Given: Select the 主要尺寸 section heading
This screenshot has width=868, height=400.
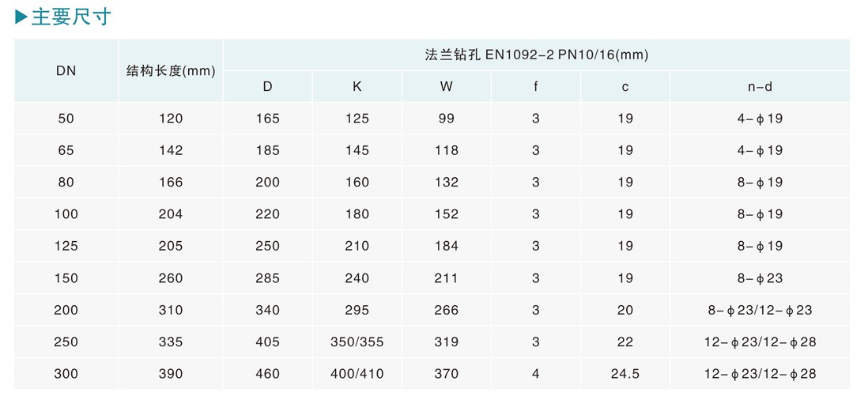Looking at the screenshot, I should coord(71,17).
